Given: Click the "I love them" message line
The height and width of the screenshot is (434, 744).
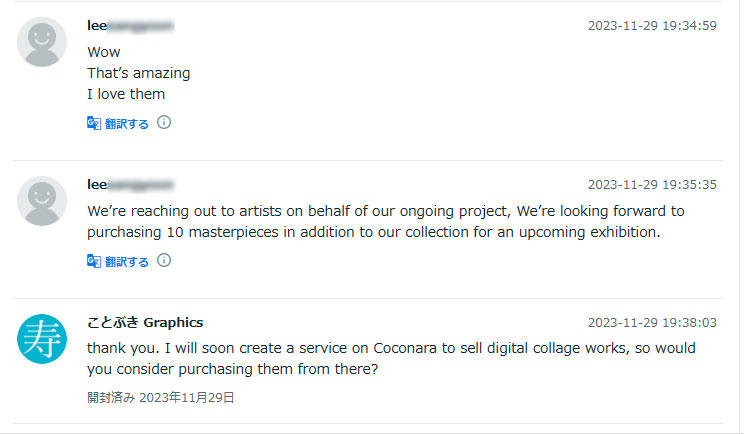Looking at the screenshot, I should [126, 94].
